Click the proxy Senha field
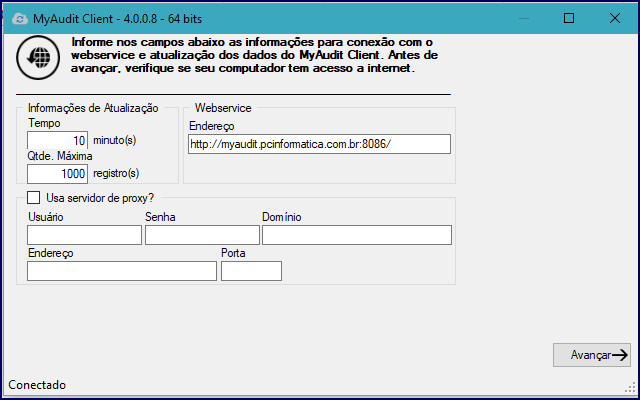Image resolution: width=640 pixels, height=400 pixels. [x=202, y=235]
